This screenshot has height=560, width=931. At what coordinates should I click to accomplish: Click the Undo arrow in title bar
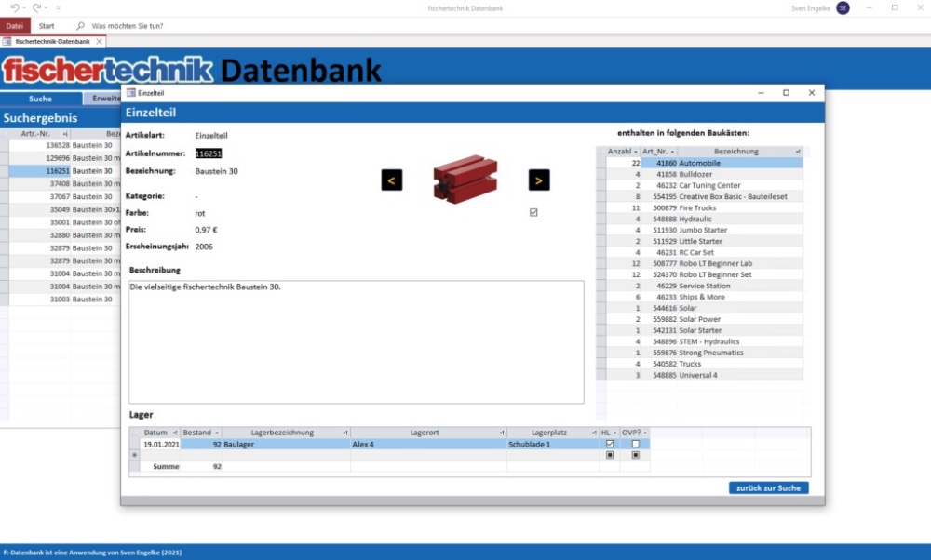coord(15,8)
